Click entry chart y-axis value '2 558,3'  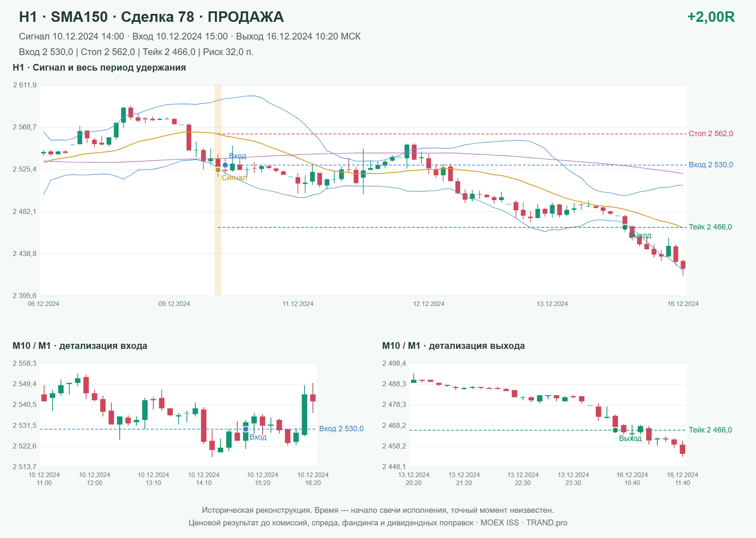25,364
